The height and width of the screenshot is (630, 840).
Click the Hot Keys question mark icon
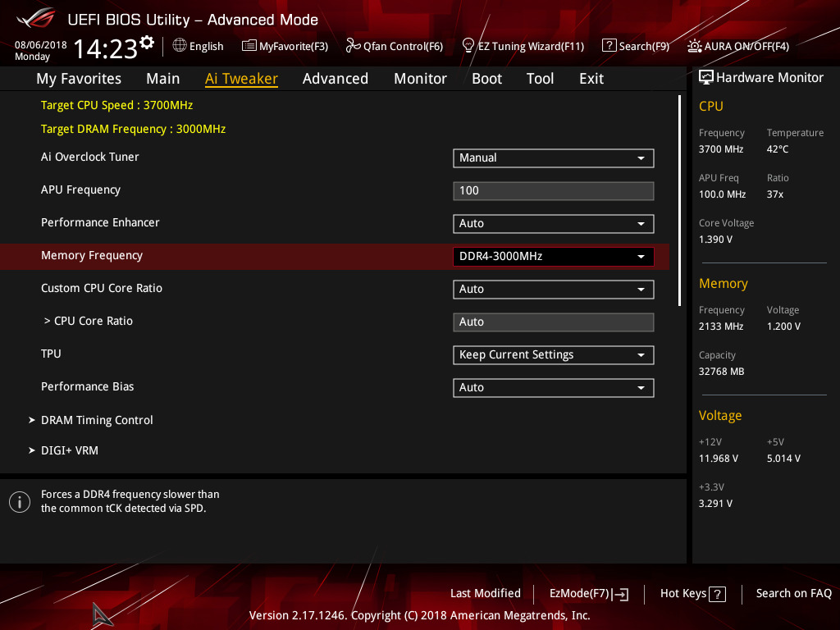click(x=717, y=594)
